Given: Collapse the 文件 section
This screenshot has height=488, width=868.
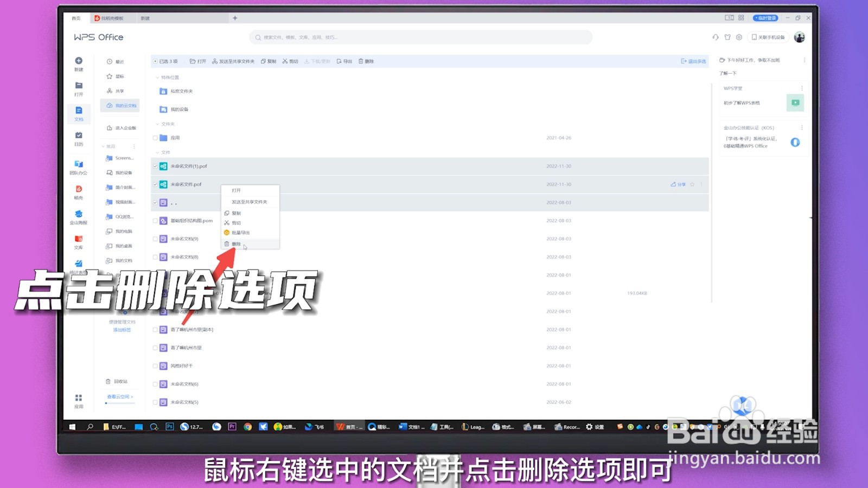Looking at the screenshot, I should click(x=158, y=152).
